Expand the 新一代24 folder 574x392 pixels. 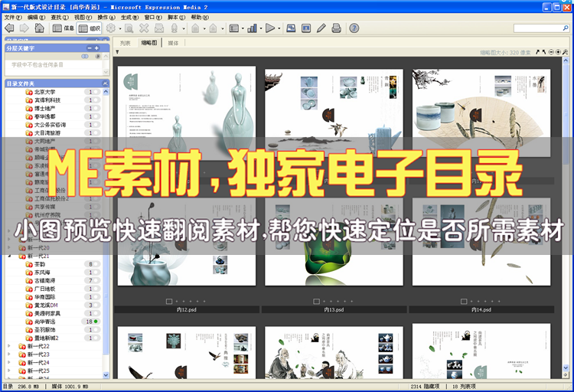[9, 362]
